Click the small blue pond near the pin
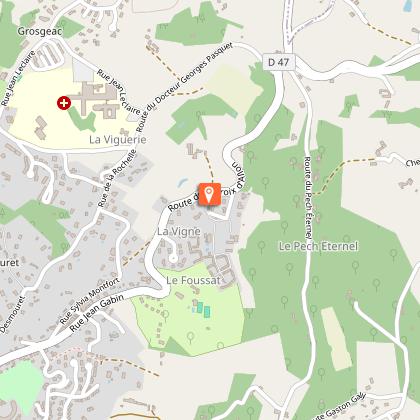Screen dimensions: 420x420 click(183, 182)
